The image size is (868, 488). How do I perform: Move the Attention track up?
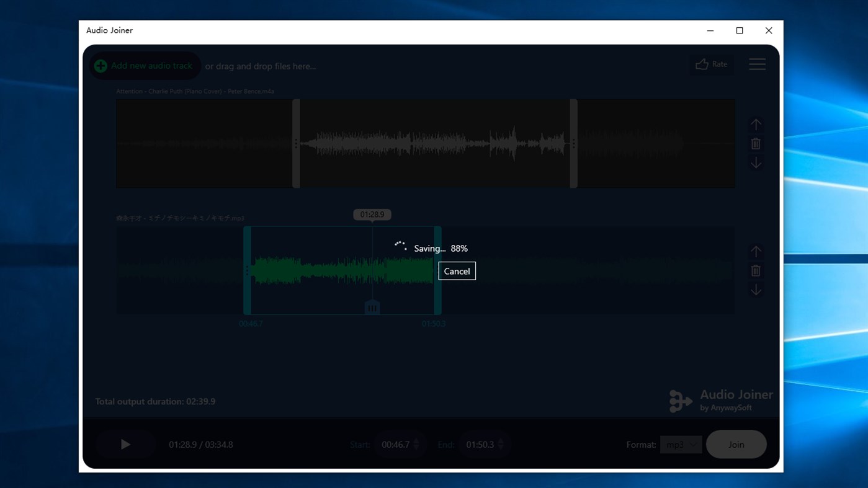click(756, 124)
